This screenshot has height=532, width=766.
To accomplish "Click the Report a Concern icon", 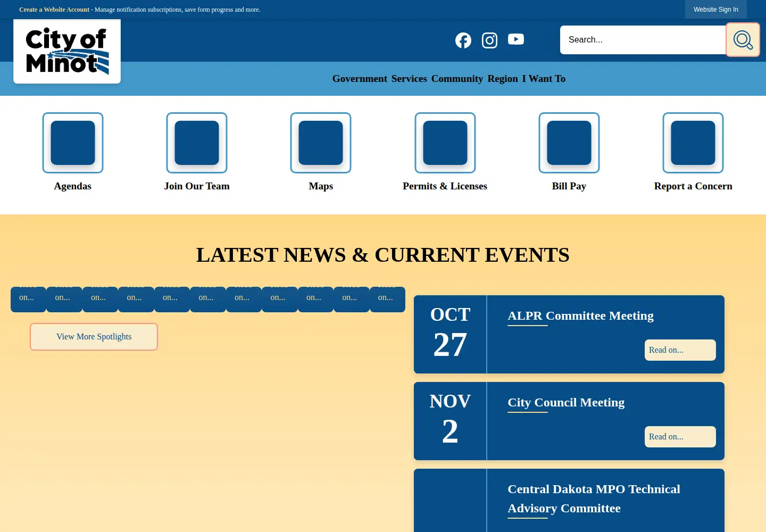I will click(x=693, y=143).
